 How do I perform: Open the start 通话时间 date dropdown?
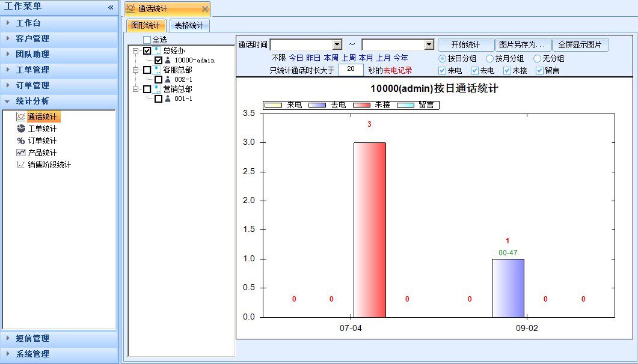point(337,45)
